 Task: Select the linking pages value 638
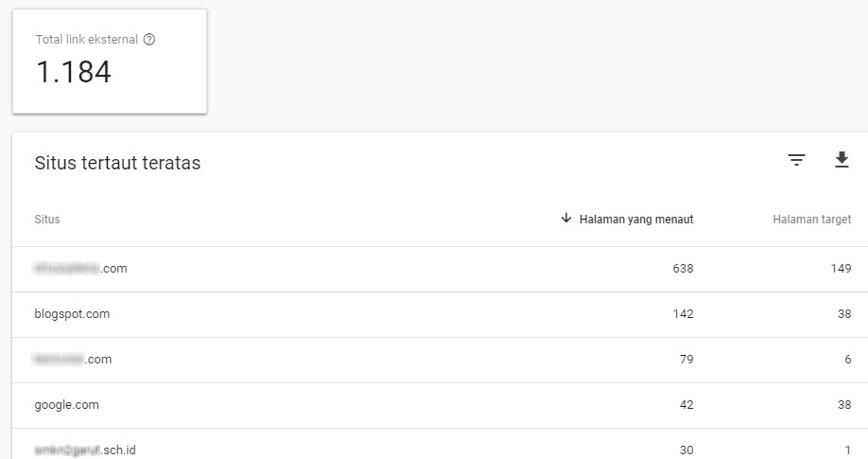(x=683, y=269)
